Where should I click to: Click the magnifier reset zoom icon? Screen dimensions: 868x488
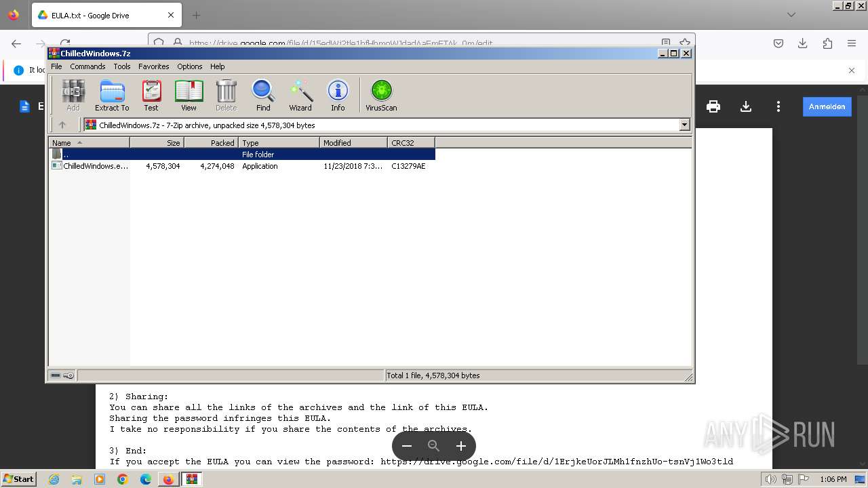(434, 446)
